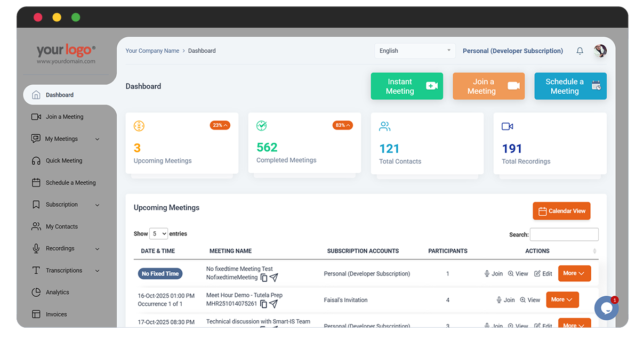Click the notification bell icon

coord(579,51)
